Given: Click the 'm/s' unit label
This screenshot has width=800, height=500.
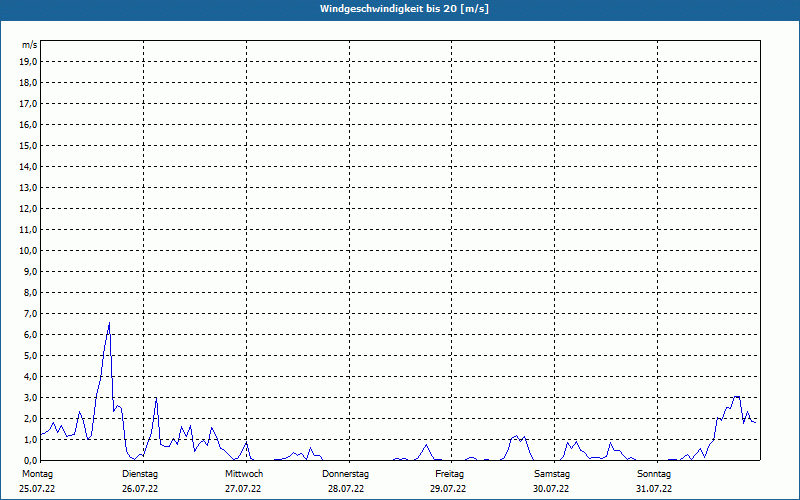Looking at the screenshot, I should click(x=30, y=45).
